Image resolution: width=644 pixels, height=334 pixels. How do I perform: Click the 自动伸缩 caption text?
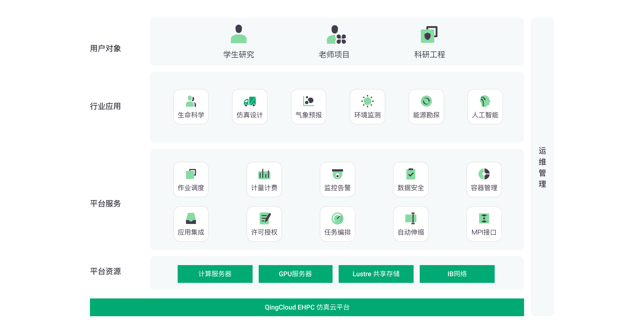(x=411, y=232)
